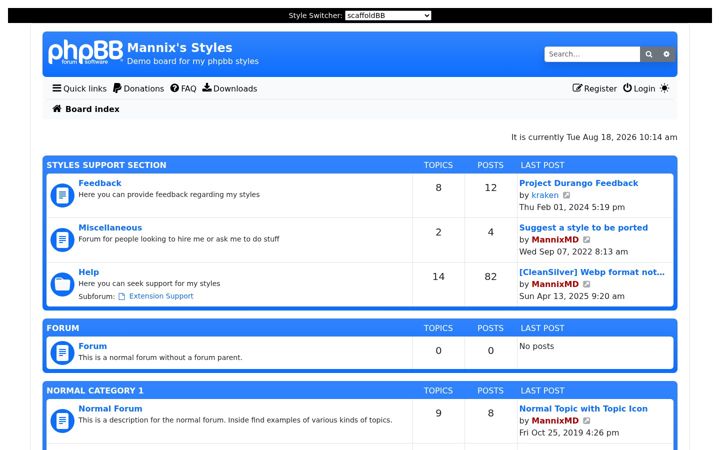
Task: Click the search magnifier button
Action: (x=648, y=54)
